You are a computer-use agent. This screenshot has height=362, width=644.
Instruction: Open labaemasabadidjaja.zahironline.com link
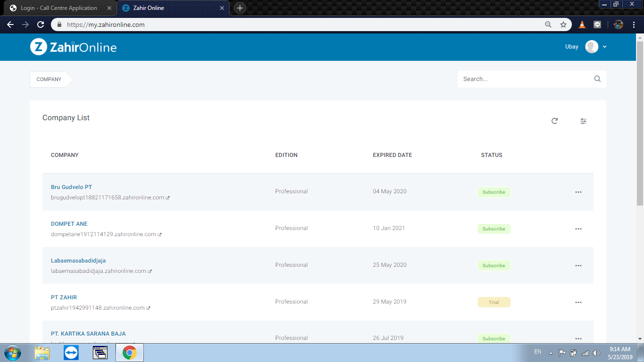[99, 271]
